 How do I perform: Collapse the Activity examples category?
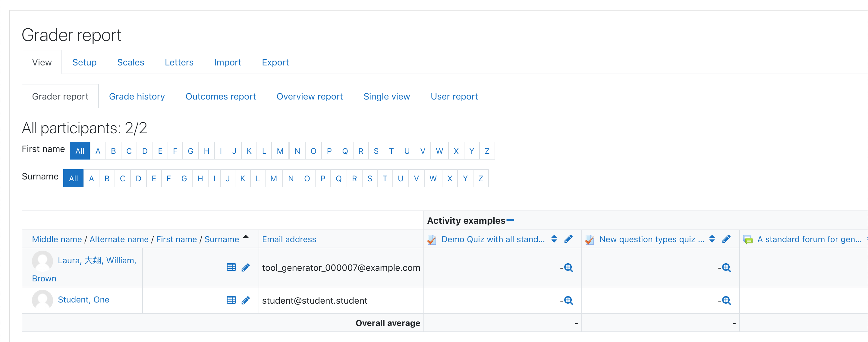(x=510, y=220)
